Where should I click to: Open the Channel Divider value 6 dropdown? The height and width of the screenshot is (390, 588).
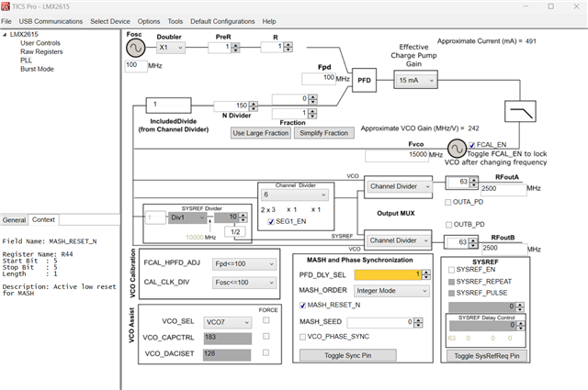pyautogui.click(x=295, y=195)
